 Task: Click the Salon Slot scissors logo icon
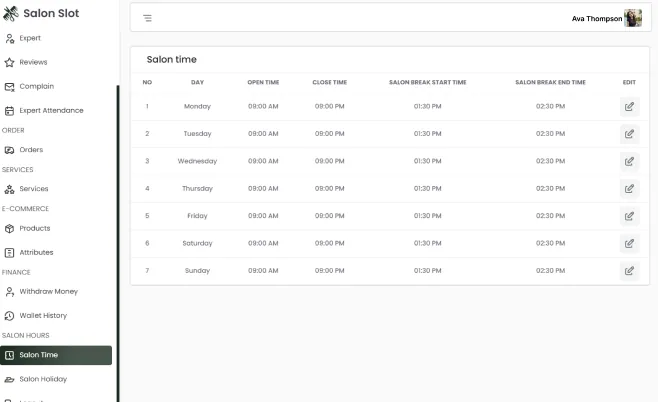point(10,13)
